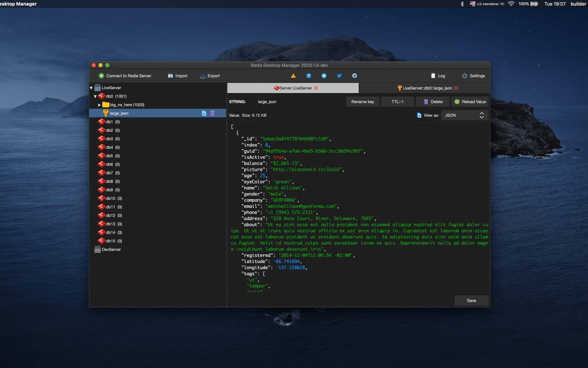The image size is (588, 368).
Task: Click Connect to Redis Server button
Action: tap(125, 76)
